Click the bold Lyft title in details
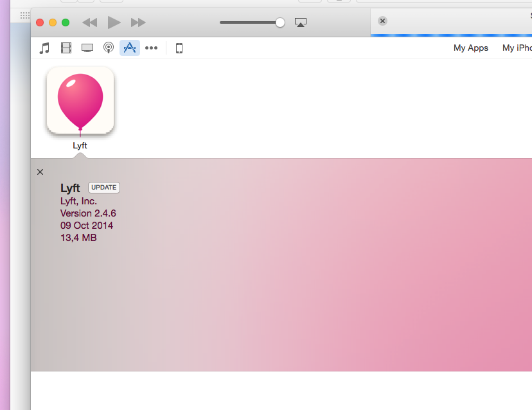Viewport: 532px width, 410px height. (70, 188)
